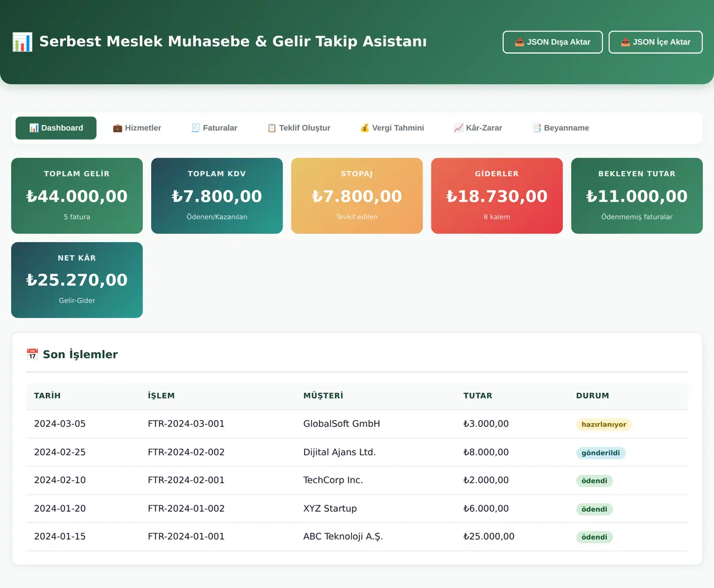Click the gönderildi status badge
714x588 pixels.
click(601, 453)
